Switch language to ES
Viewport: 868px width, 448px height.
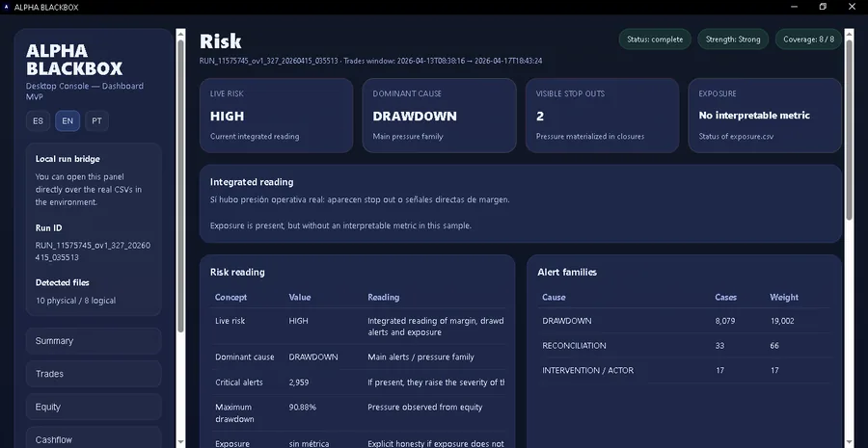pyautogui.click(x=39, y=121)
